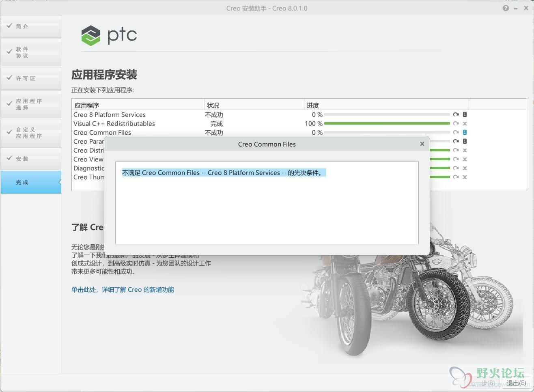This screenshot has width=534, height=392.
Task: Open info icon on Creo Param row
Action: pyautogui.click(x=465, y=141)
